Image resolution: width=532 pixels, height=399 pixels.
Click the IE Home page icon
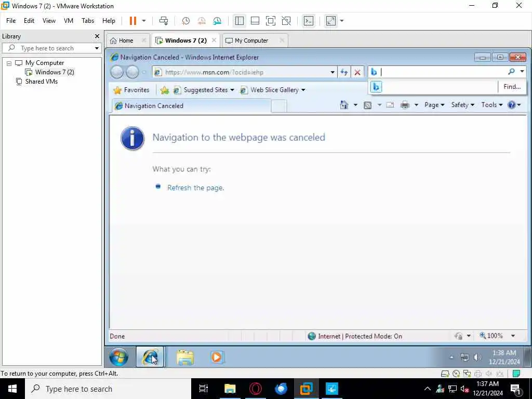tap(344, 105)
